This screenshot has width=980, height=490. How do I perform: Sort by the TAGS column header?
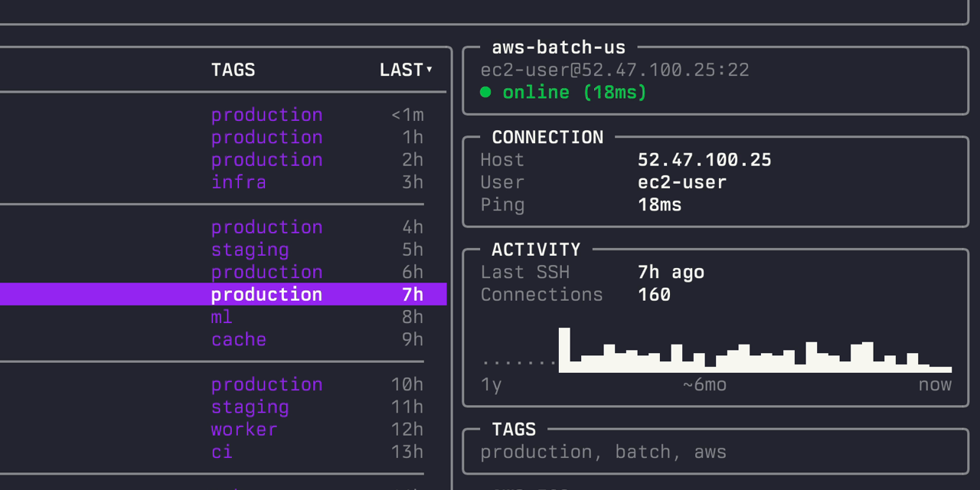point(233,70)
